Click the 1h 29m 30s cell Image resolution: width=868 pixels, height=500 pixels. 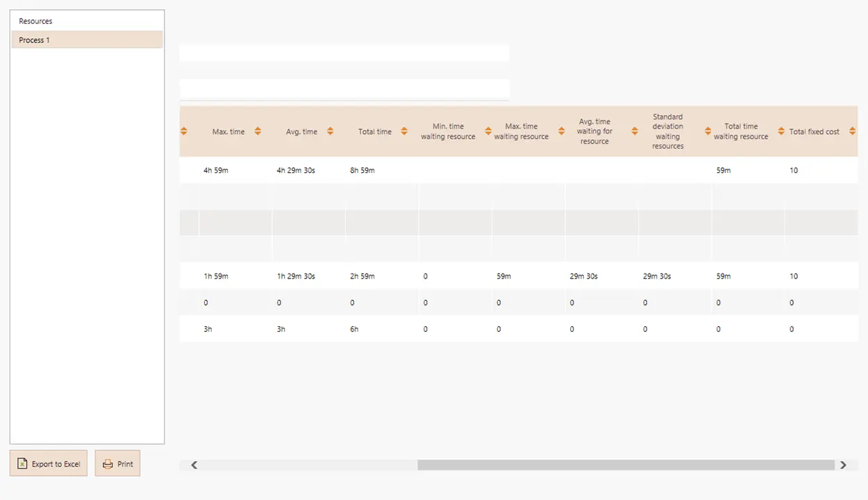296,276
